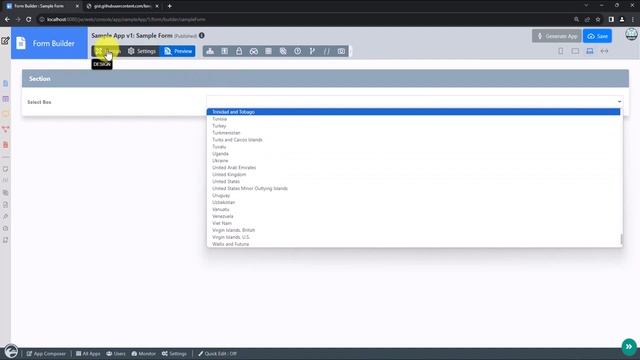Choose Turkmenistan from the list

pyautogui.click(x=413, y=133)
